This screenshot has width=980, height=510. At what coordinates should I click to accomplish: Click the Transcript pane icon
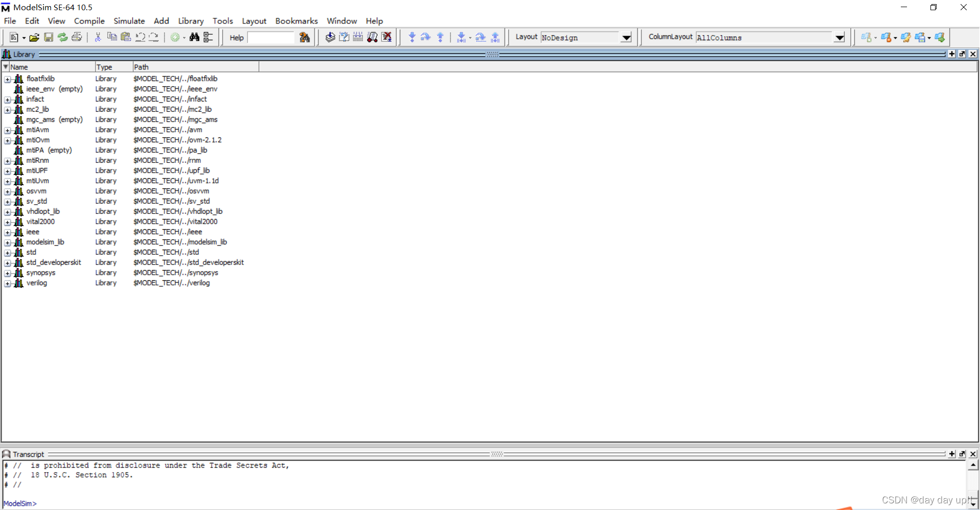tap(6, 454)
